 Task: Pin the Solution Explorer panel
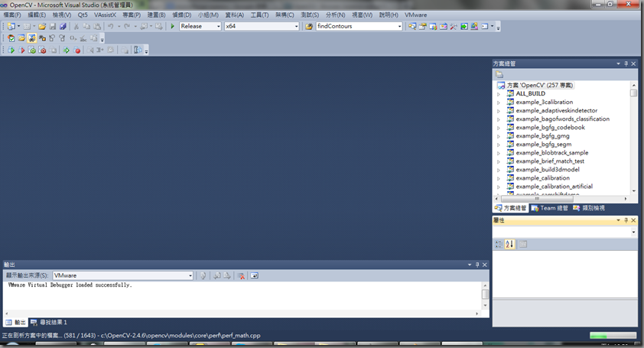[x=626, y=63]
